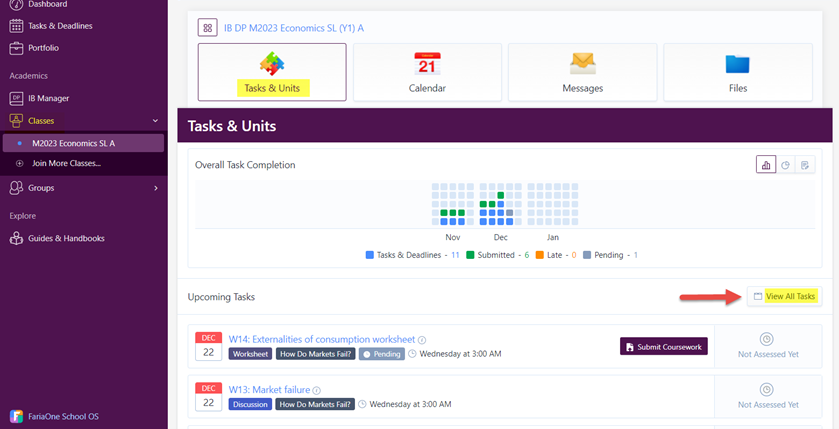Click DEC 22 date badge for W13
Image resolution: width=839 pixels, height=429 pixels.
[x=209, y=397]
